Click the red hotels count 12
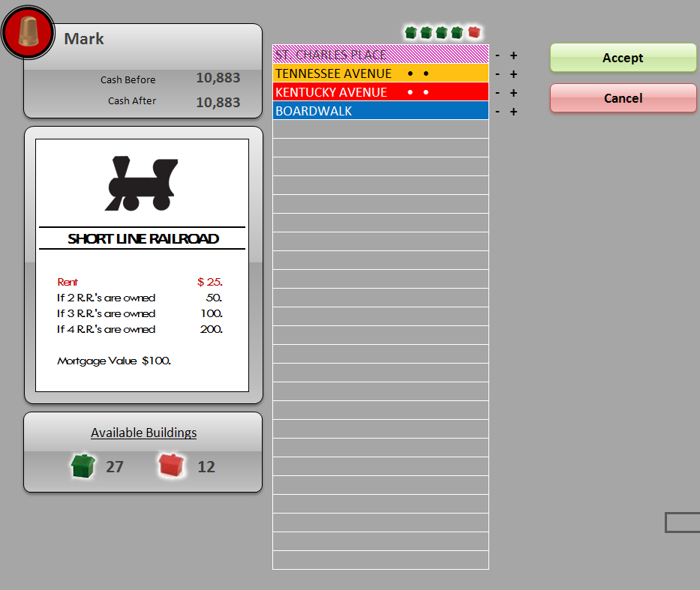 point(206,467)
